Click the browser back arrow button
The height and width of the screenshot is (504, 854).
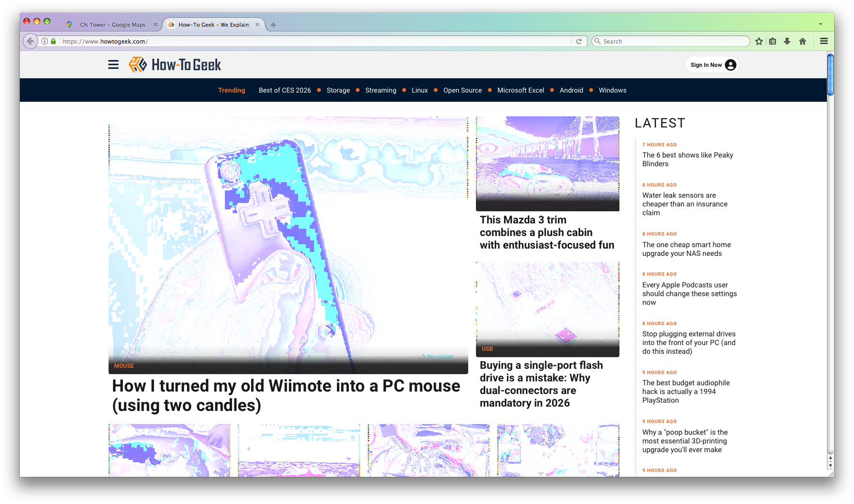(x=31, y=41)
